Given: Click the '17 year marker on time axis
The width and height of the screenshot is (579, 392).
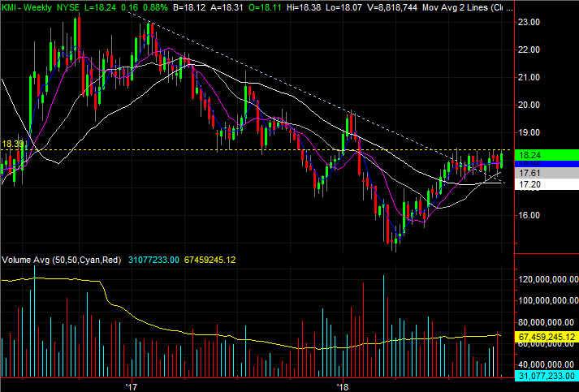Looking at the screenshot, I should click(131, 387).
